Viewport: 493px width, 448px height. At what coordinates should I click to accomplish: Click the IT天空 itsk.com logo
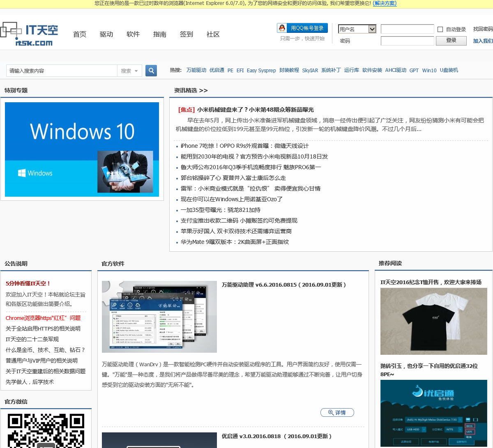point(29,34)
